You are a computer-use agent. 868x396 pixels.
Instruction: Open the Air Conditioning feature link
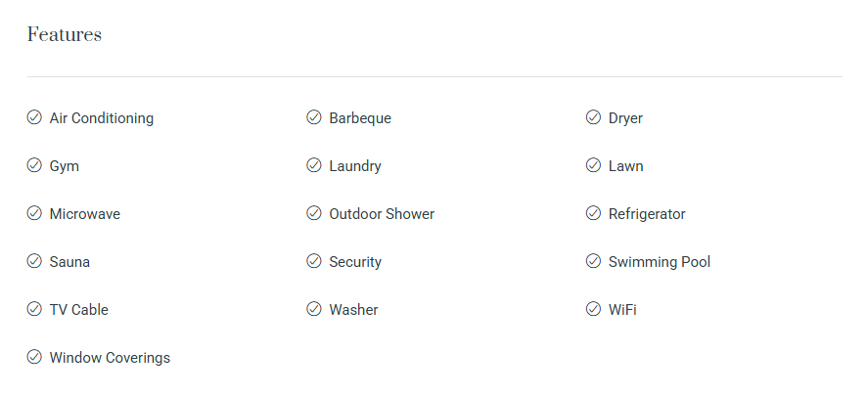(102, 118)
